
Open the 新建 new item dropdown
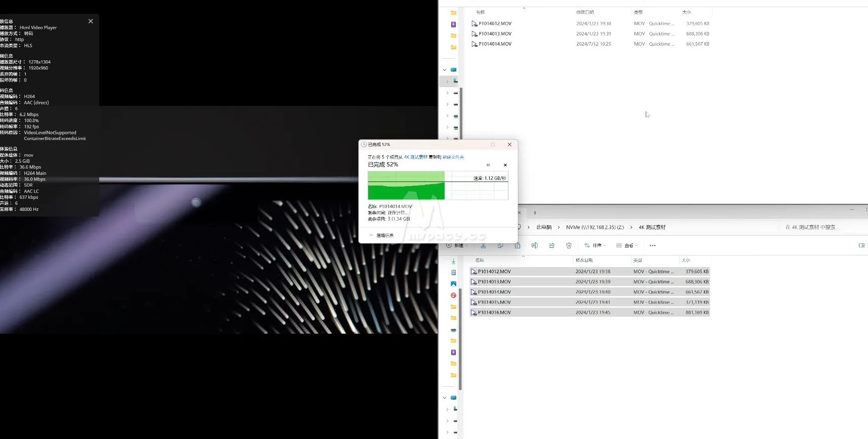457,245
